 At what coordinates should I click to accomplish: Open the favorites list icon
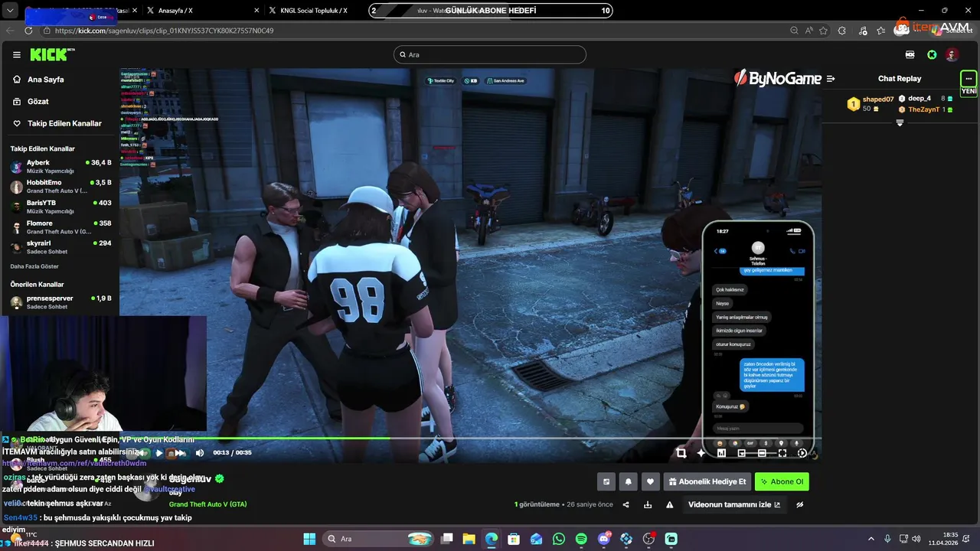[x=880, y=31]
